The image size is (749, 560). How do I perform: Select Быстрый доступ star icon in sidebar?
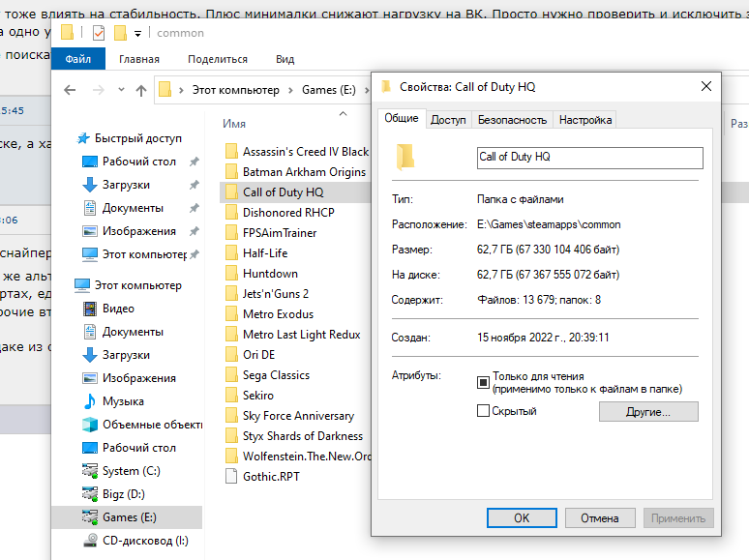coord(83,138)
